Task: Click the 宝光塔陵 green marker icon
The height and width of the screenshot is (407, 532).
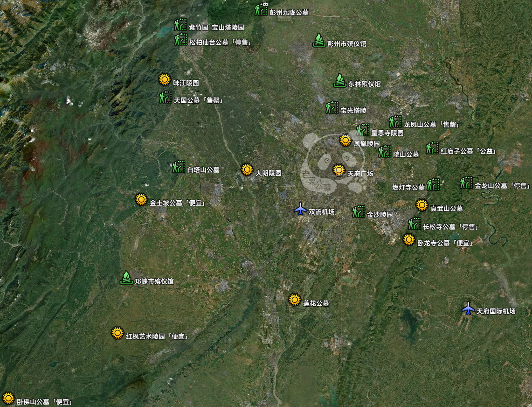Action: point(332,108)
